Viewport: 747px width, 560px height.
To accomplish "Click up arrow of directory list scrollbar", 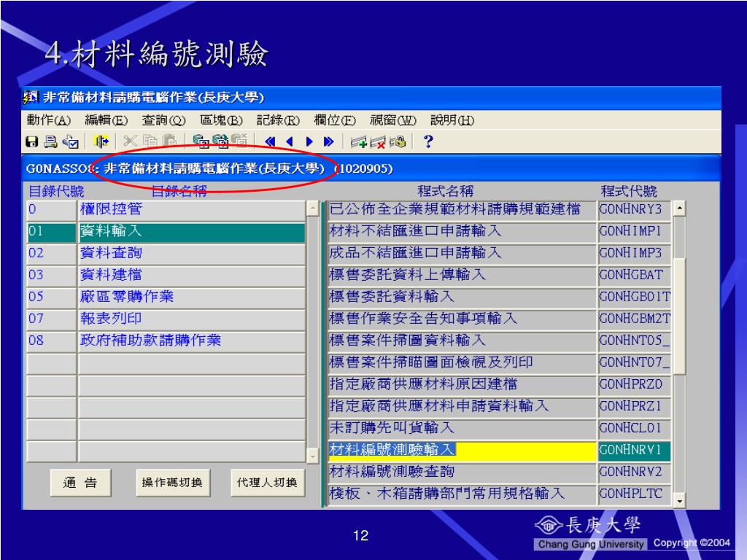I will coord(312,209).
